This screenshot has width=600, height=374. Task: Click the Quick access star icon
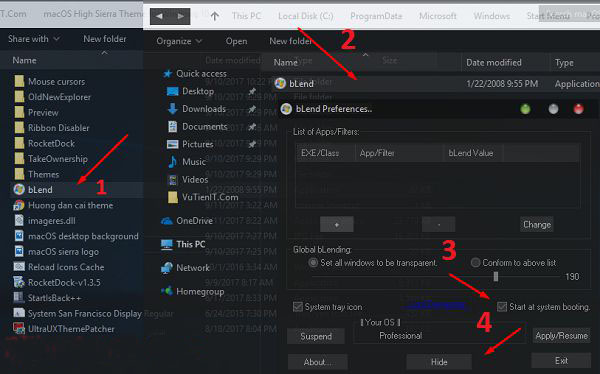[168, 73]
